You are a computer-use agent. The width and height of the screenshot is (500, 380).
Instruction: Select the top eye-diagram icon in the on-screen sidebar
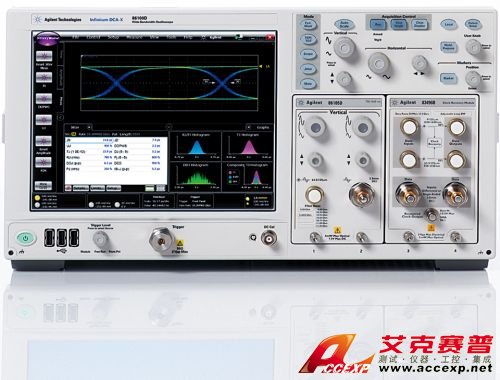(x=44, y=56)
